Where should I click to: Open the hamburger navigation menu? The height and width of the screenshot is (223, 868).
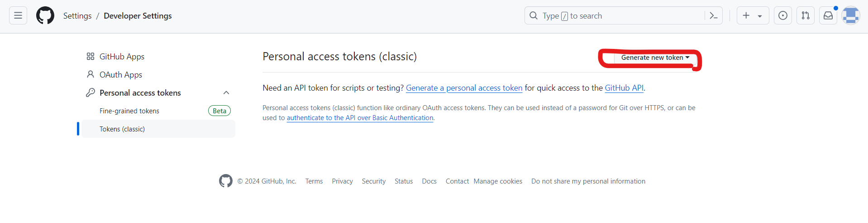click(18, 15)
